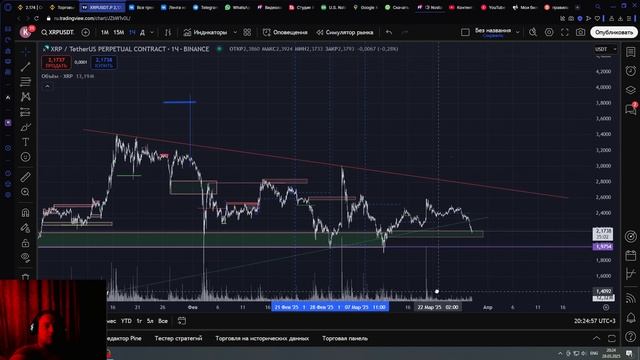This screenshot has height=360, width=640.
Task: Select the crosshair cursor tool
Action: click(x=25, y=51)
